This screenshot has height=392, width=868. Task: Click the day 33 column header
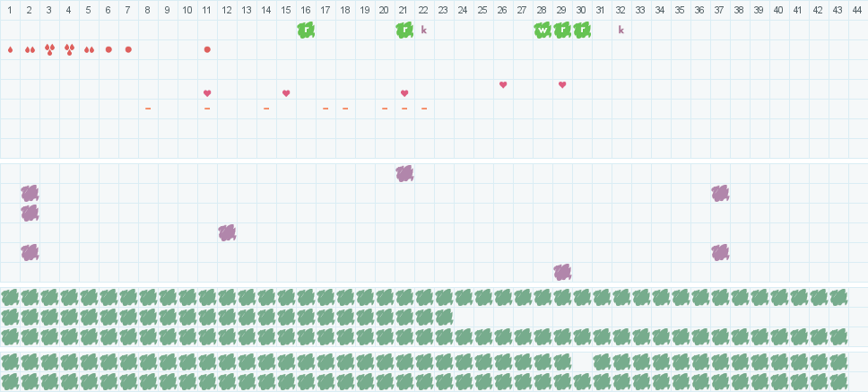639,9
